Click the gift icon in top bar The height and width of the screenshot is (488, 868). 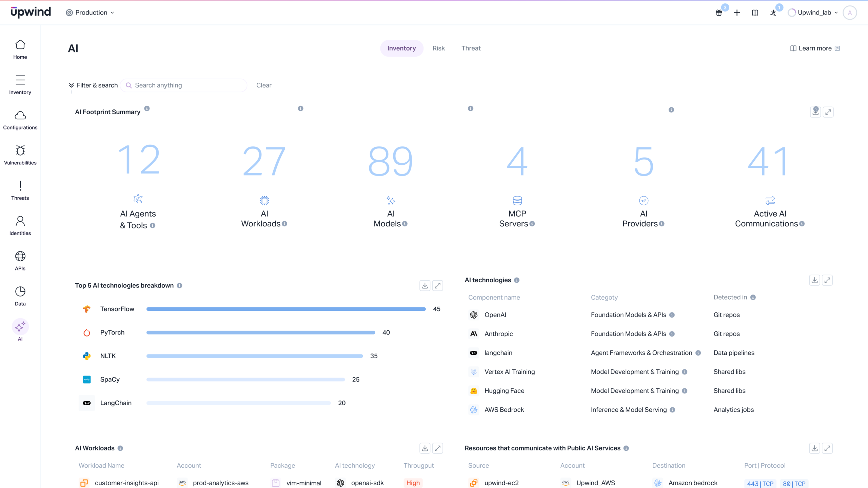[x=719, y=13]
